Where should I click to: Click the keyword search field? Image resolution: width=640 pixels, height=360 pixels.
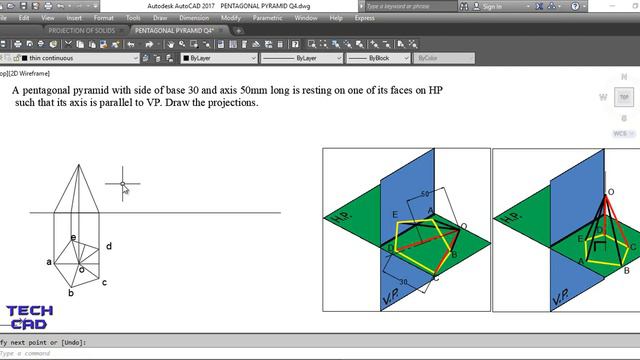pos(410,6)
